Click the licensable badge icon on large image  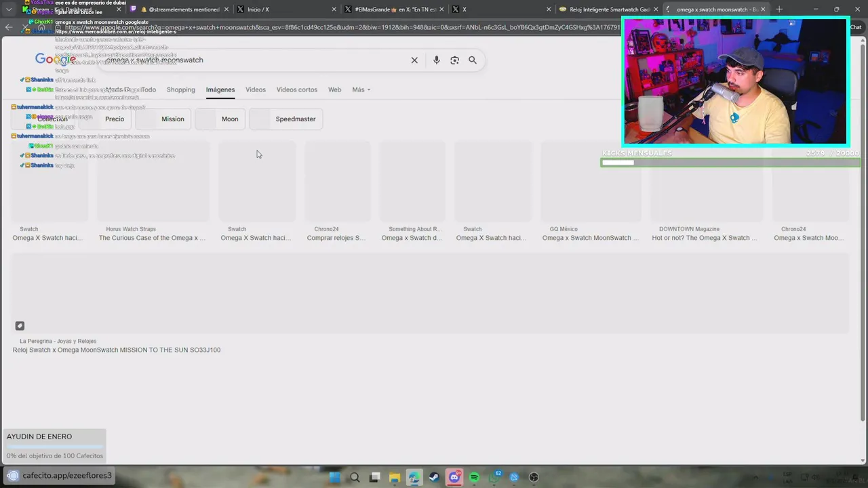(x=20, y=326)
